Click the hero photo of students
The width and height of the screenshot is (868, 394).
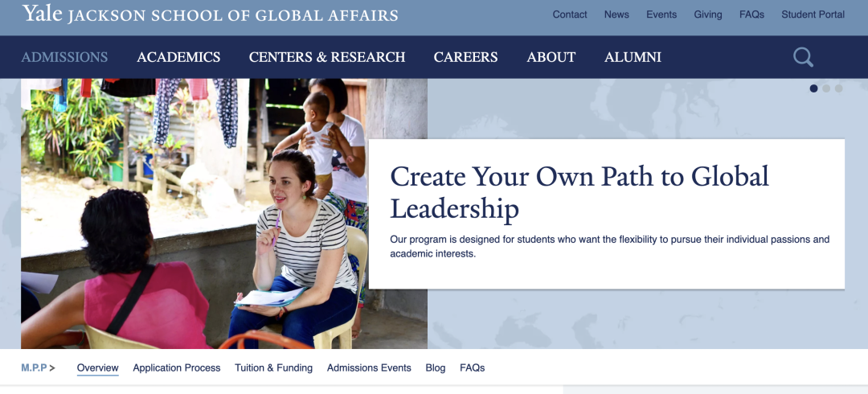click(224, 213)
